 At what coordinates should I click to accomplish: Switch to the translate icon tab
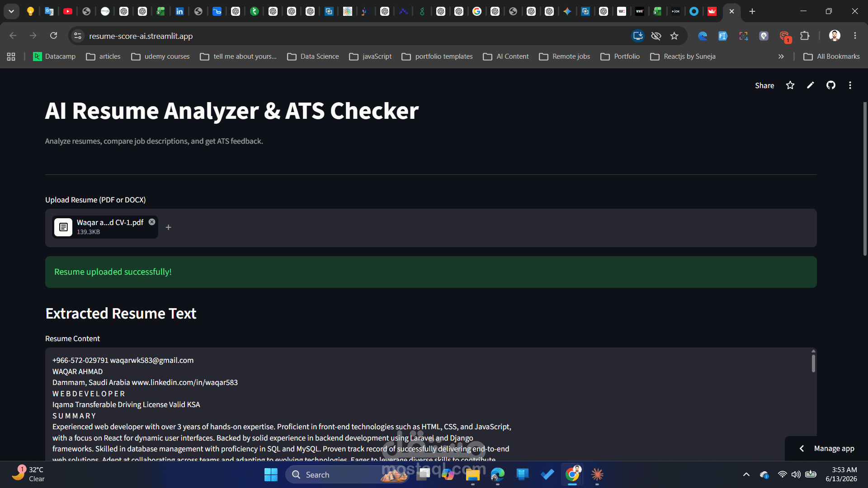click(49, 11)
